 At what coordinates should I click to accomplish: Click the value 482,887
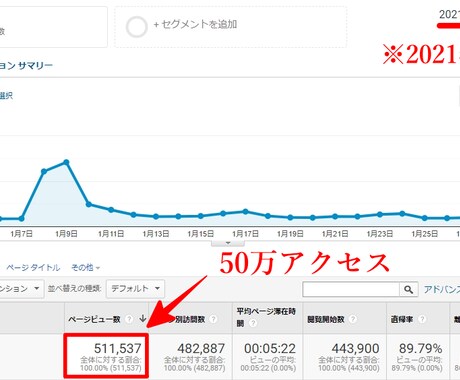coord(201,349)
